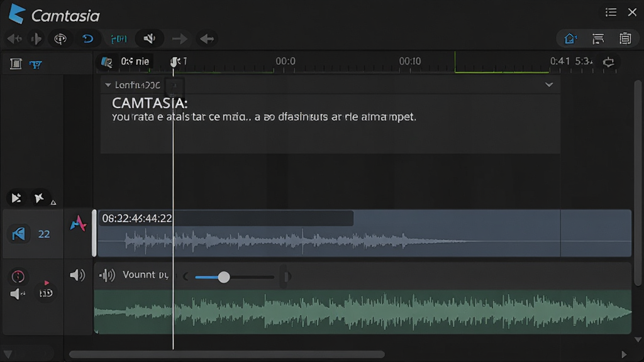Click the right arrow toolbar button
Screen dimensions: 644x362
click(179, 39)
